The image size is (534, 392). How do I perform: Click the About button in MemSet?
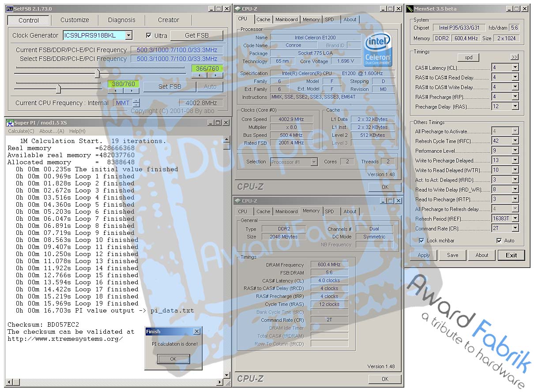pos(481,255)
